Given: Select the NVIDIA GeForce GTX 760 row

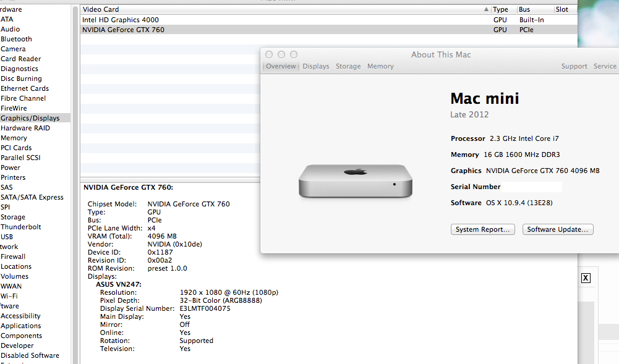Looking at the screenshot, I should tap(328, 30).
